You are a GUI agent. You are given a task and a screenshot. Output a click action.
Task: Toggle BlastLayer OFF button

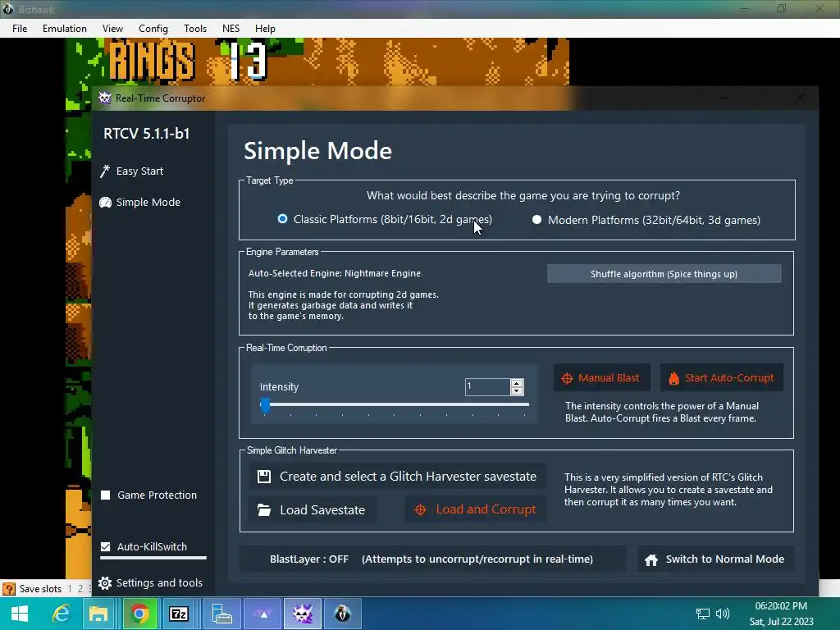pyautogui.click(x=432, y=559)
